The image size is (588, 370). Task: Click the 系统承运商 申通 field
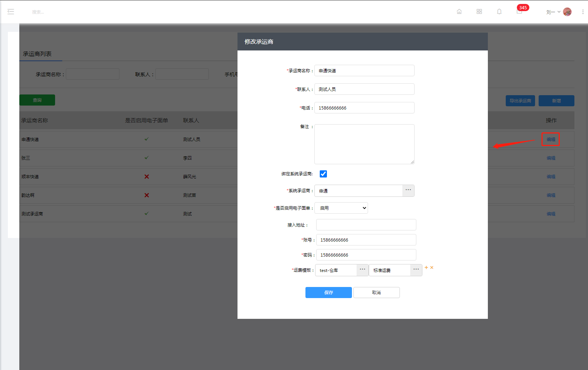[x=358, y=191]
